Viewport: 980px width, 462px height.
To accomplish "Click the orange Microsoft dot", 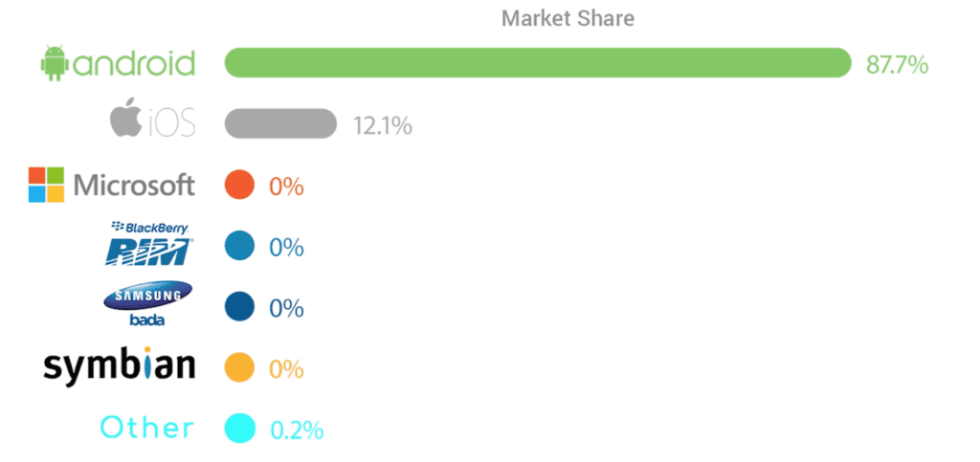I will coord(239,185).
